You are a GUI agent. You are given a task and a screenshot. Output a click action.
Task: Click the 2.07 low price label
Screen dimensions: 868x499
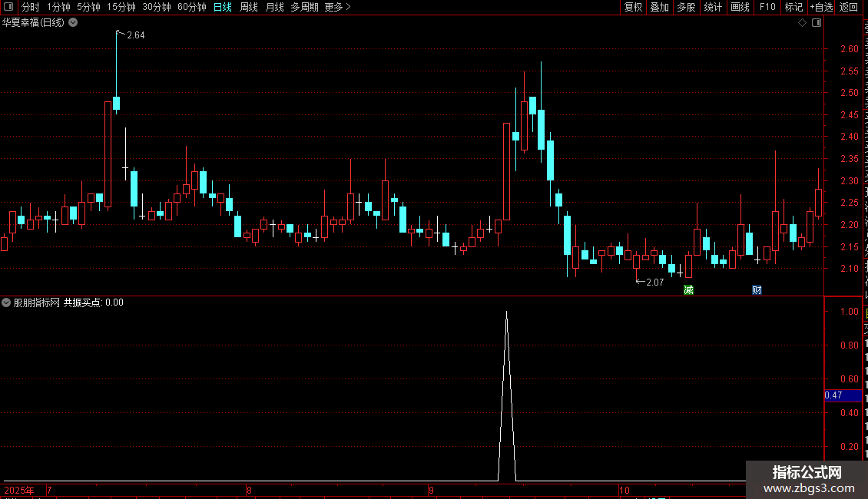tap(655, 283)
